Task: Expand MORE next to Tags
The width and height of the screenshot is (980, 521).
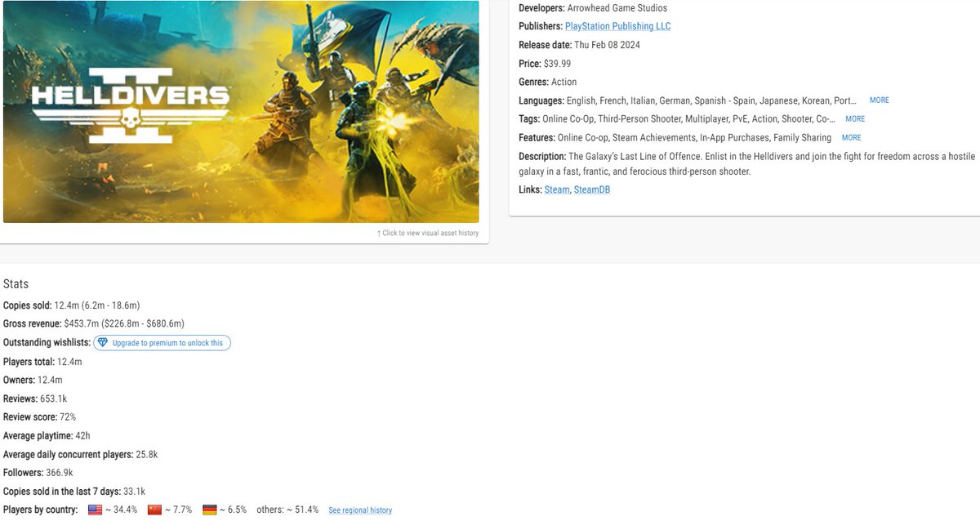Action: (854, 118)
